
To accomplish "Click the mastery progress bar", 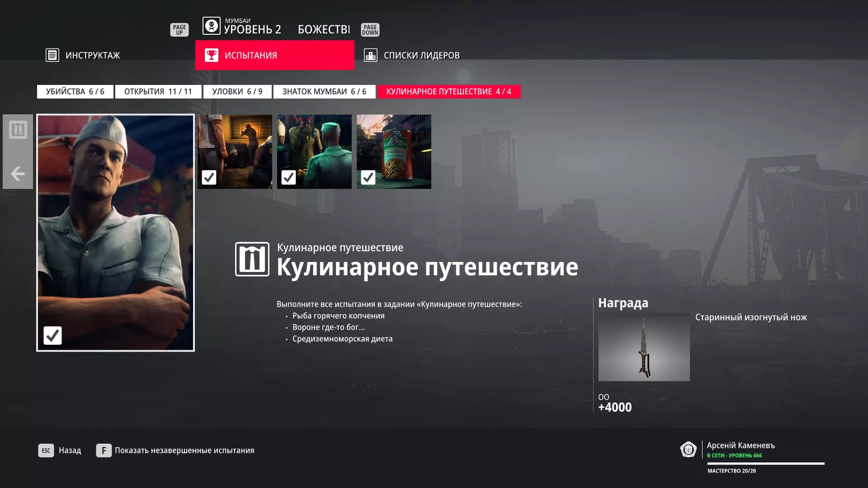I will point(765,464).
